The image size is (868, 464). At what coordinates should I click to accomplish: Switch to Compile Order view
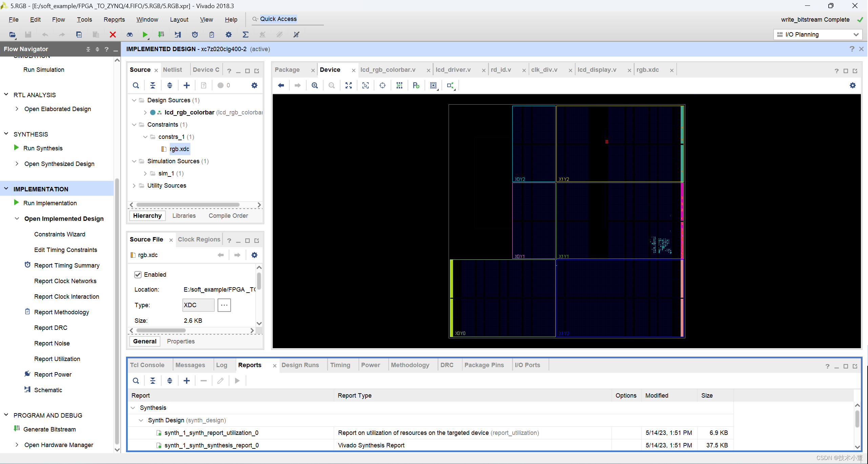pos(228,216)
